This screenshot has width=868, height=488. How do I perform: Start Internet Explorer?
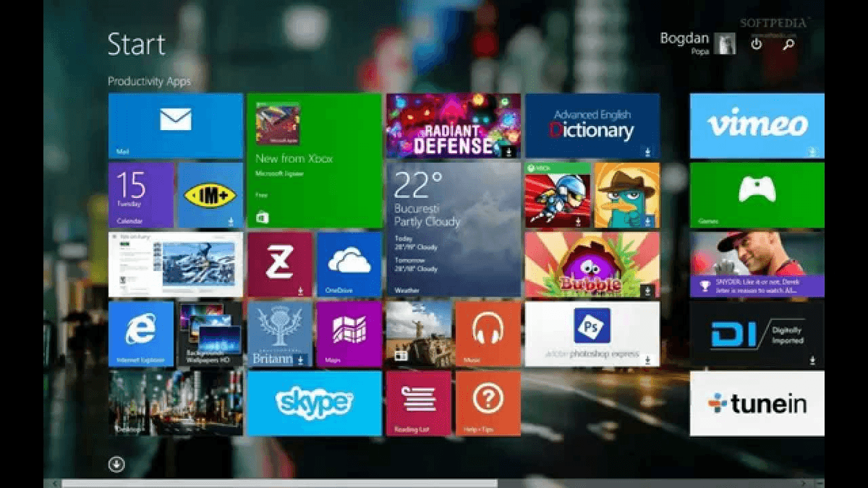tap(140, 333)
